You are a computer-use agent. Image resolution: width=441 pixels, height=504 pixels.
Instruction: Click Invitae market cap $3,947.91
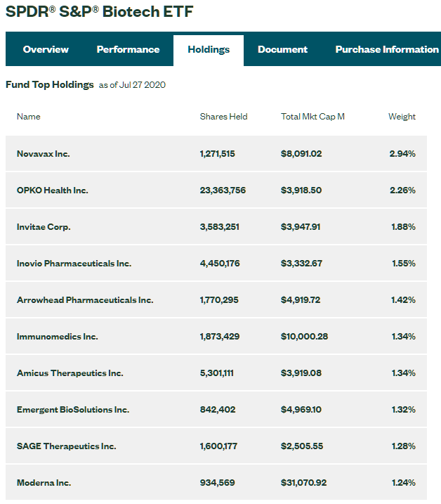coord(301,227)
